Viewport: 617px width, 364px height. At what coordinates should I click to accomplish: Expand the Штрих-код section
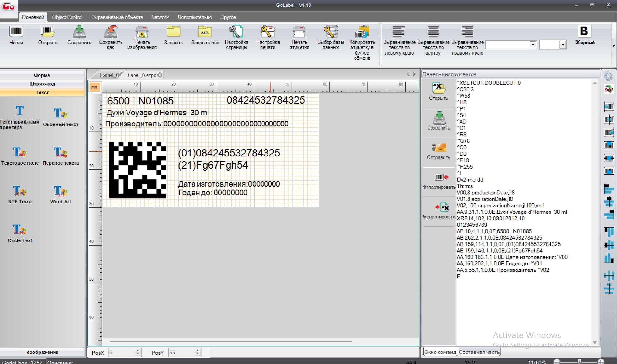(42, 84)
